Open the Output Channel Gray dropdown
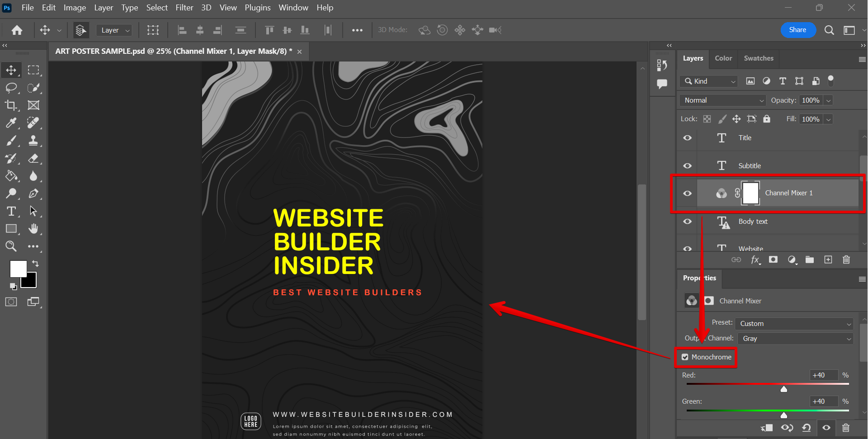The width and height of the screenshot is (868, 439). [x=795, y=339]
